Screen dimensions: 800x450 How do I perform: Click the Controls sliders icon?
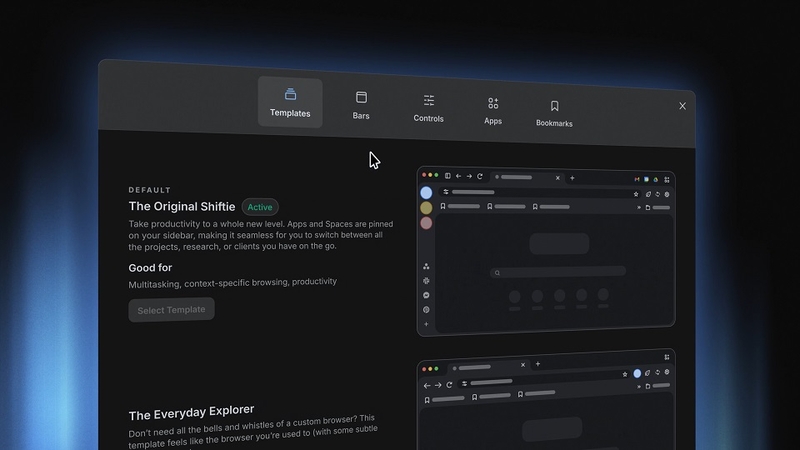click(429, 100)
